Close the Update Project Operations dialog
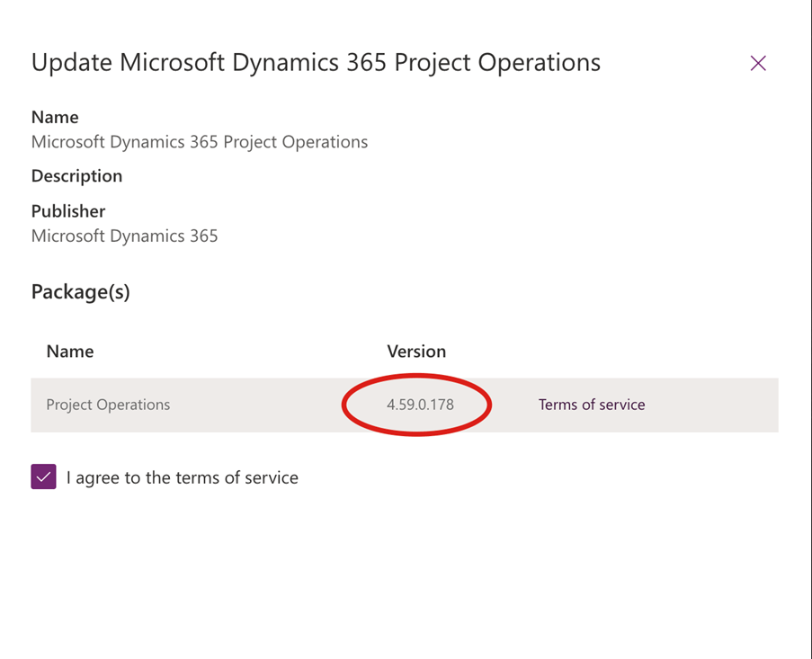Image resolution: width=812 pixels, height=659 pixels. 758,63
